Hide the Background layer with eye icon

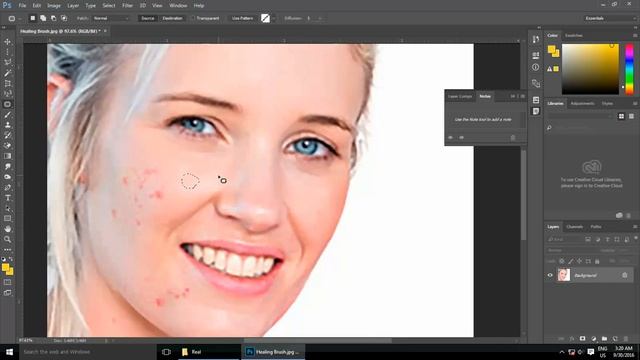[x=550, y=275]
